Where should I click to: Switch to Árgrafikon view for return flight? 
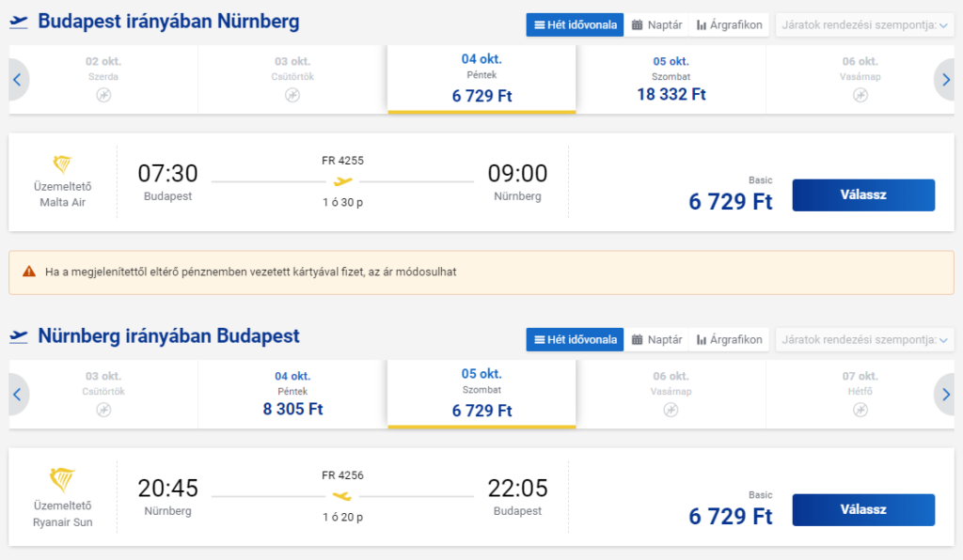coord(729,339)
